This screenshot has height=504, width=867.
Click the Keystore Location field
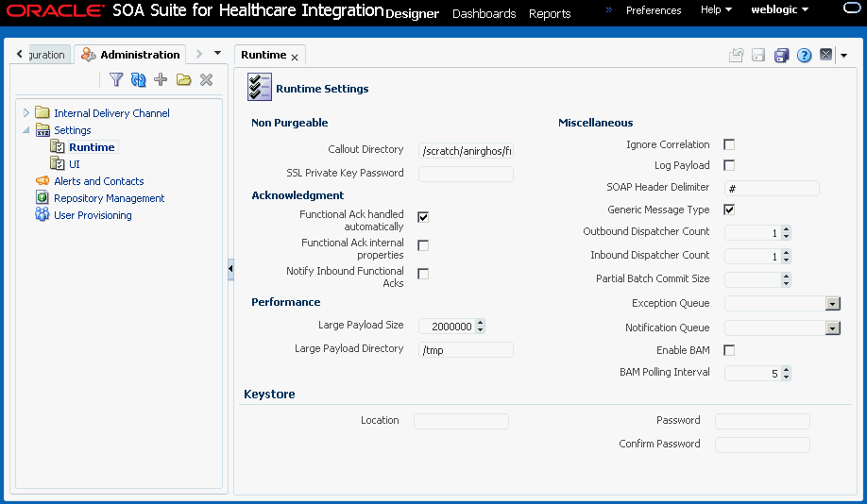coord(461,421)
